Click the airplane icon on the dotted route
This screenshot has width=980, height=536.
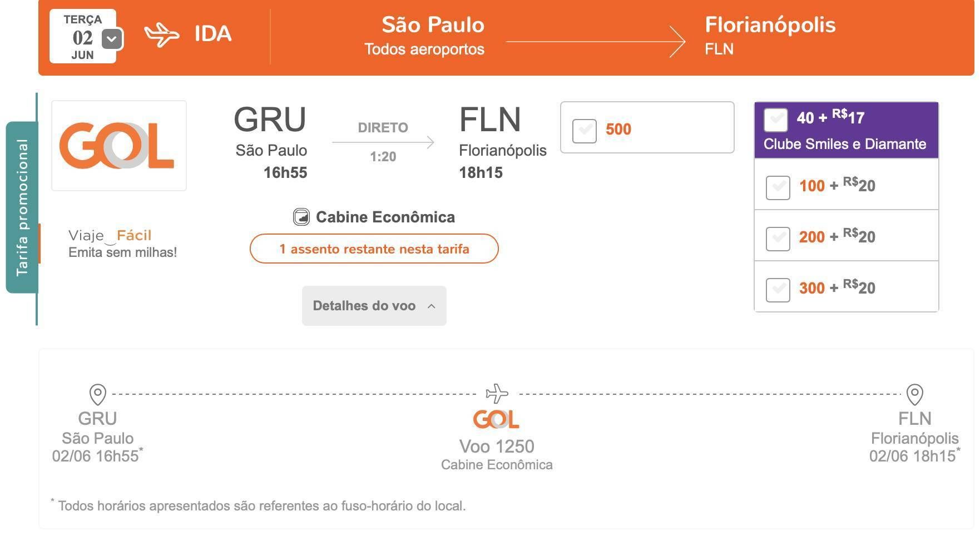coord(497,393)
